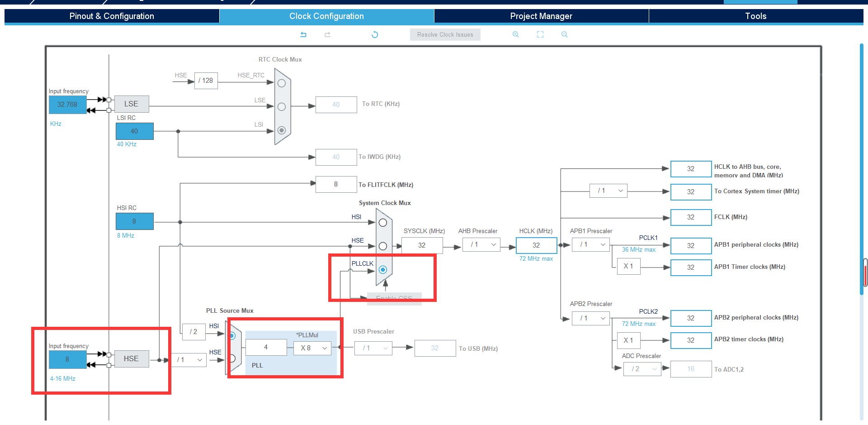Open the HSE /1 prescaler dropdown

pyautogui.click(x=189, y=360)
